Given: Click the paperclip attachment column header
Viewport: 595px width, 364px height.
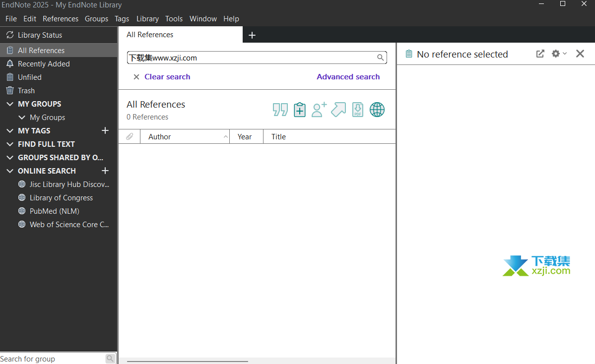Looking at the screenshot, I should 130,136.
